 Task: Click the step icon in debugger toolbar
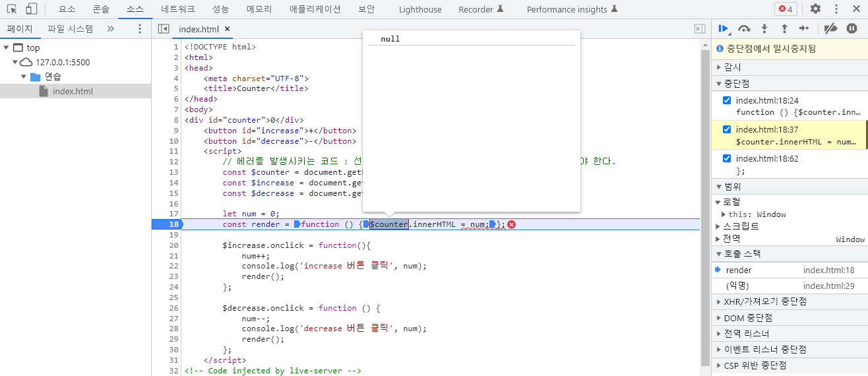[x=804, y=28]
